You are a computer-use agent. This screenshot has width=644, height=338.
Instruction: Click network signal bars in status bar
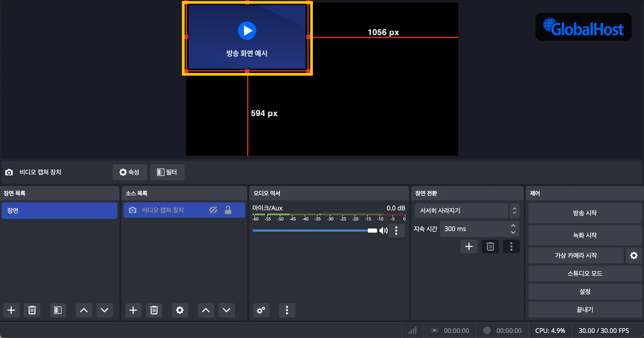[x=413, y=330]
